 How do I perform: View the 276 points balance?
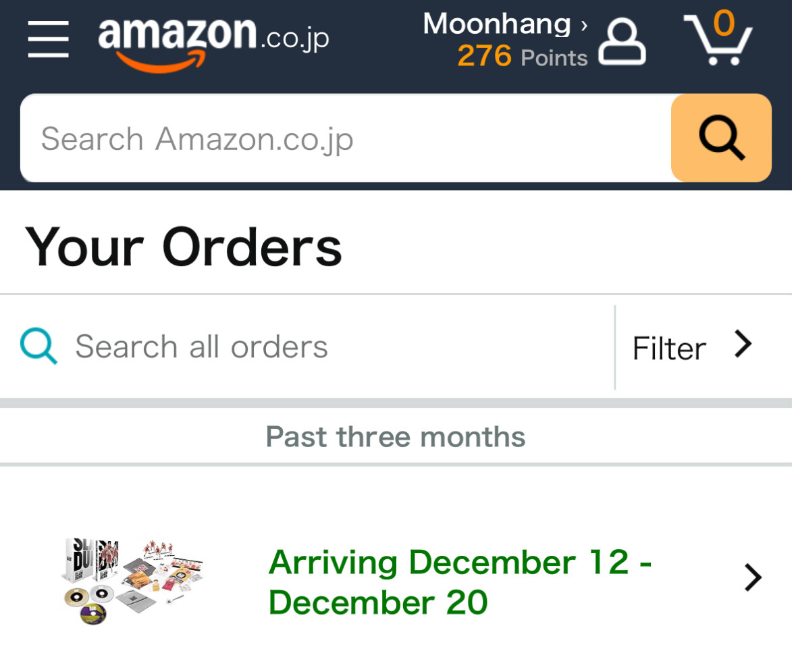click(484, 56)
